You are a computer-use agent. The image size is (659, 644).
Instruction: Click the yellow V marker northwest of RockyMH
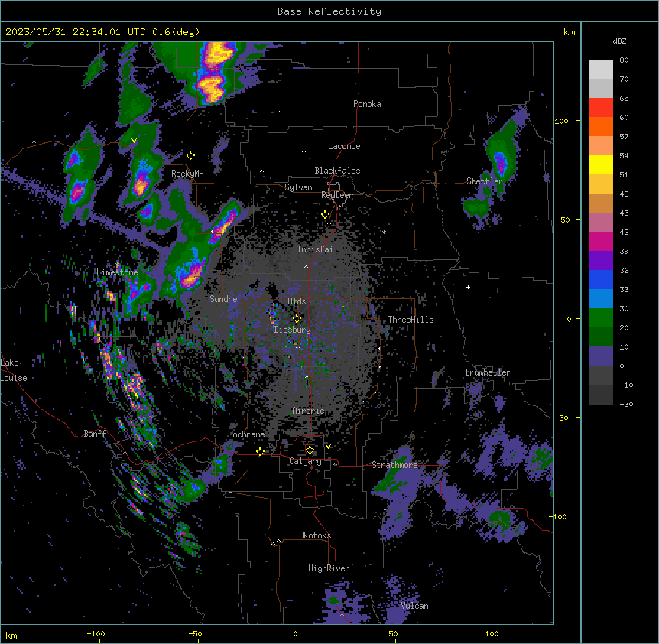(x=134, y=141)
